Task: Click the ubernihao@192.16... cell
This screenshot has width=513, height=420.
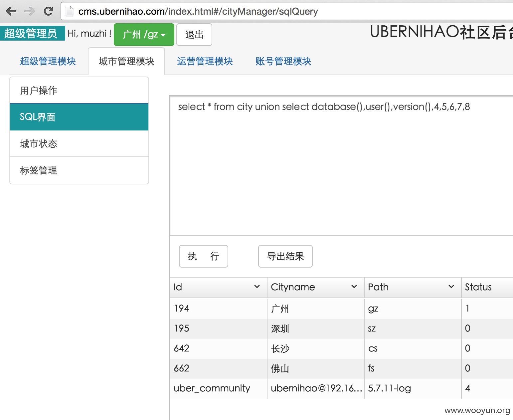Action: 316,388
